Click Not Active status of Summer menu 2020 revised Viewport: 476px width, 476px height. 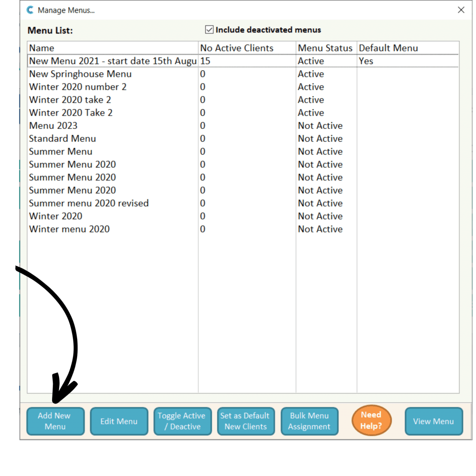(320, 204)
